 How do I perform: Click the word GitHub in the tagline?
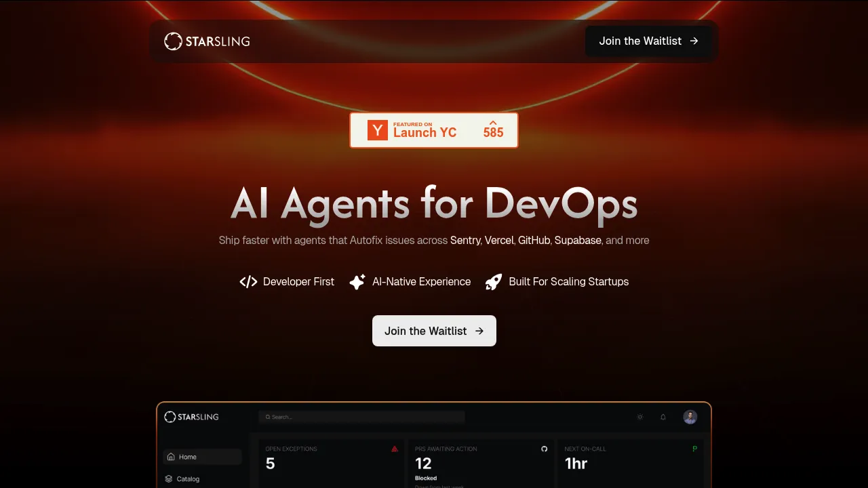534,241
